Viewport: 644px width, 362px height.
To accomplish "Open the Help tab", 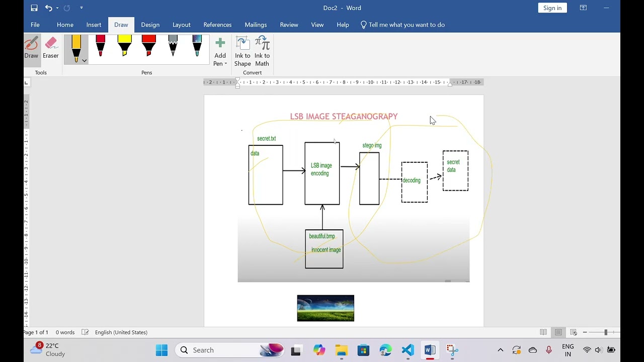I will click(343, 25).
